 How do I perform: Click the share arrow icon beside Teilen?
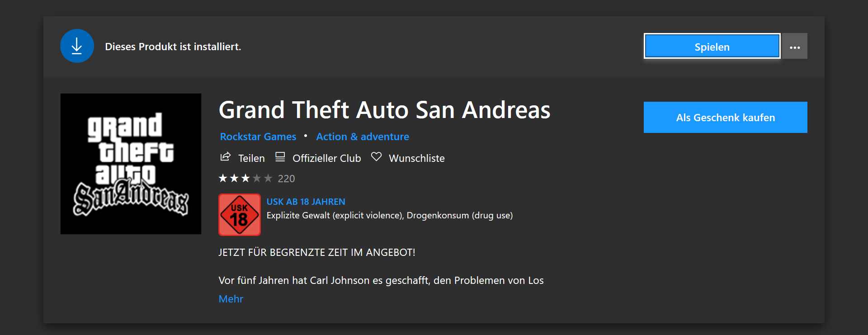coord(225,157)
